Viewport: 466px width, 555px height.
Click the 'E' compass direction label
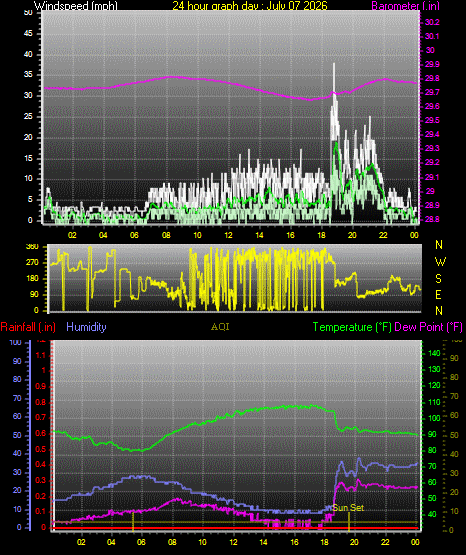tap(438, 294)
